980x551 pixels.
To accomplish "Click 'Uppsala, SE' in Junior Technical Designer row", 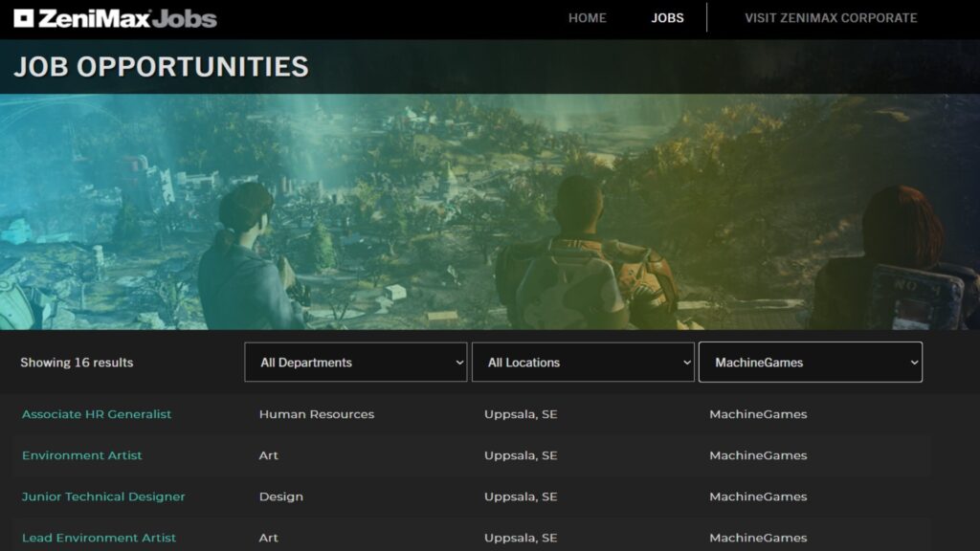I will click(x=521, y=496).
